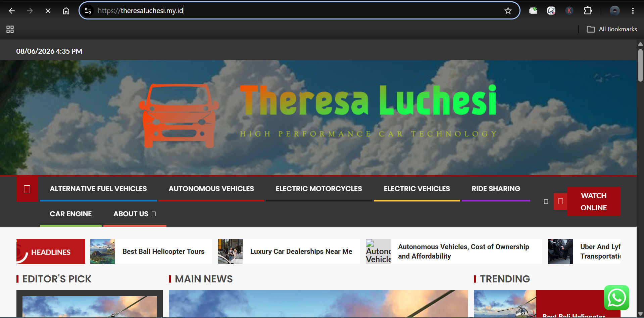Open the browser profile avatar
The height and width of the screenshot is (318, 644).
(x=614, y=11)
